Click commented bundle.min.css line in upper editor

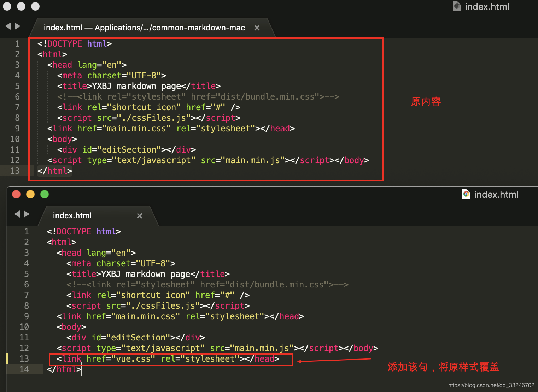point(198,97)
